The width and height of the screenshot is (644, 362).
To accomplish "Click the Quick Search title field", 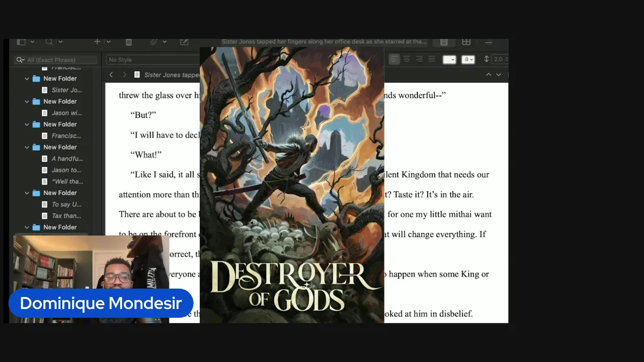I will (324, 42).
